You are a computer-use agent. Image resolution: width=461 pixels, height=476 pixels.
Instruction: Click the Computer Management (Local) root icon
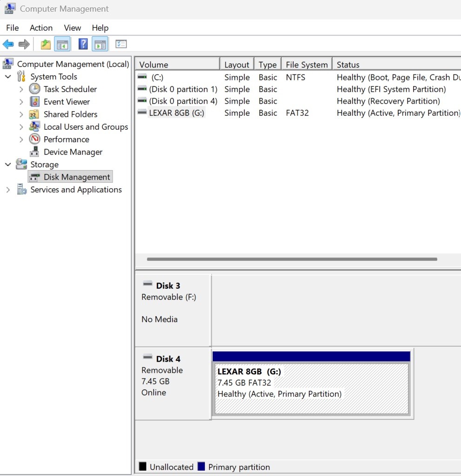pos(8,64)
